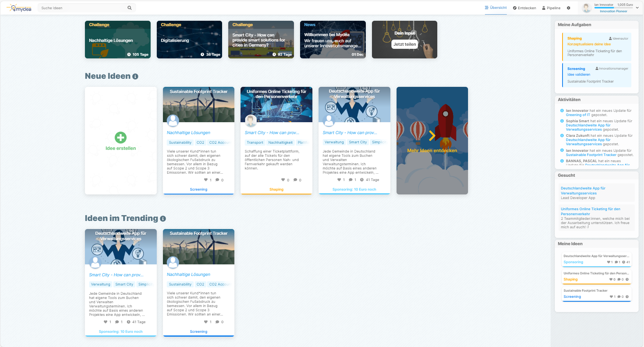Open the Entdecken tab
Viewport: 644px width, 347px height.
(x=524, y=8)
